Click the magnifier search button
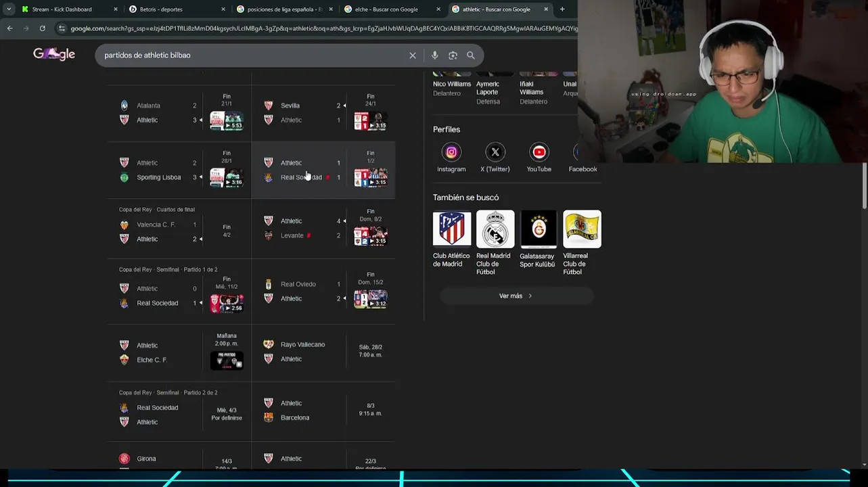This screenshot has width=868, height=487. pyautogui.click(x=471, y=55)
